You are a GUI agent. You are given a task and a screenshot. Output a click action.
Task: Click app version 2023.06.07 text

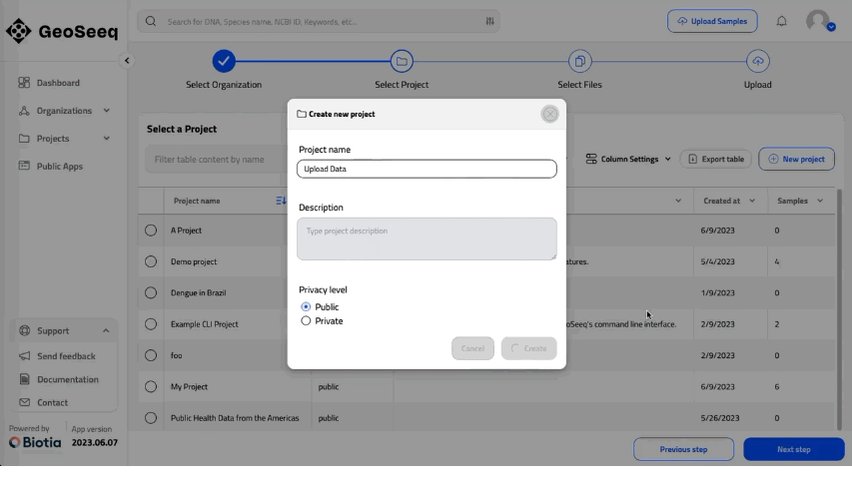[95, 443]
